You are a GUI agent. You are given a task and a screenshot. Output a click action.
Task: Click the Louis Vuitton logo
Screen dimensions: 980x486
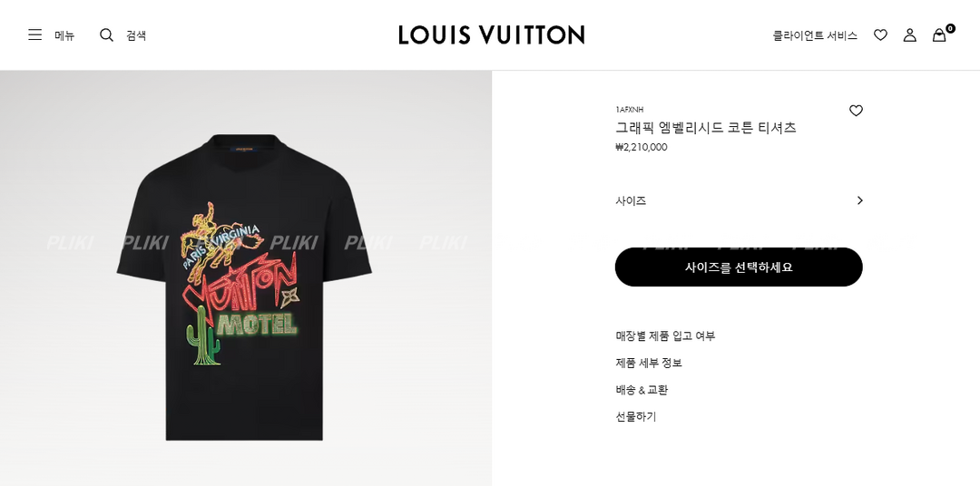[x=491, y=35]
